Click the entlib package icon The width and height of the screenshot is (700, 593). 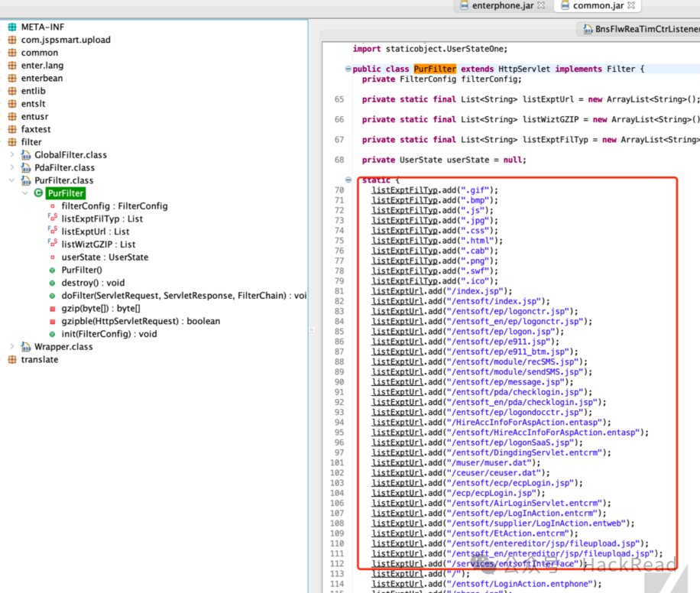point(12,91)
